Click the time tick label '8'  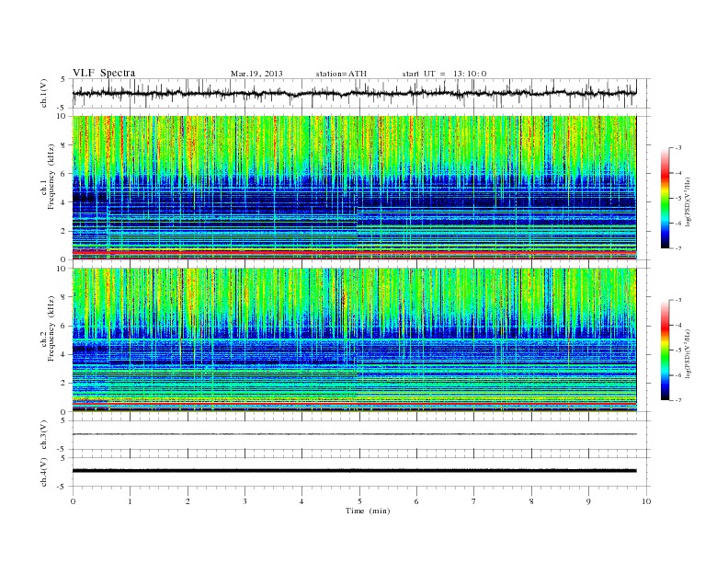[531, 501]
